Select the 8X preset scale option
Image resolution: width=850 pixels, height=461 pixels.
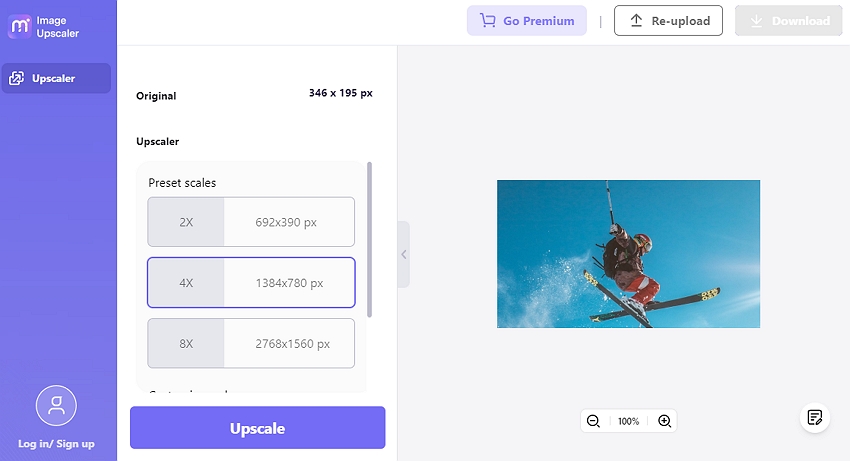(x=251, y=344)
